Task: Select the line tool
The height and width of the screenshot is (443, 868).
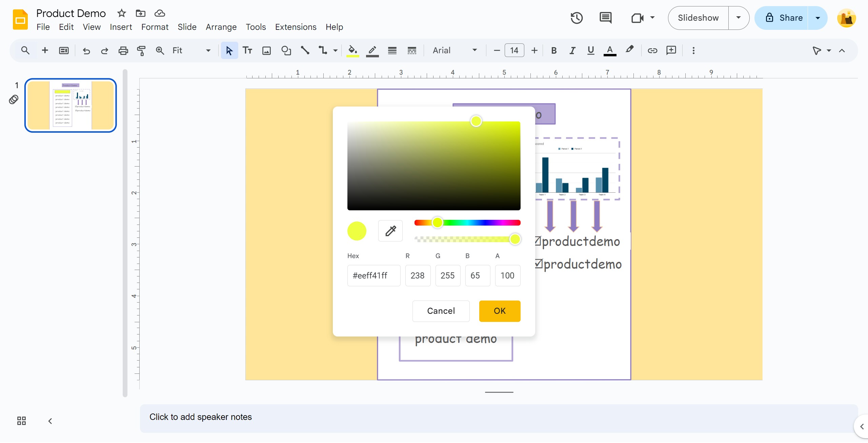Action: click(305, 51)
